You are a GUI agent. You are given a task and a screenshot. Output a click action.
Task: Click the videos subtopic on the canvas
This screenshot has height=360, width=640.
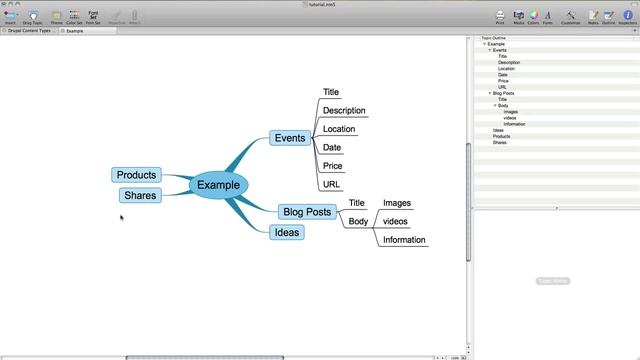pos(395,221)
